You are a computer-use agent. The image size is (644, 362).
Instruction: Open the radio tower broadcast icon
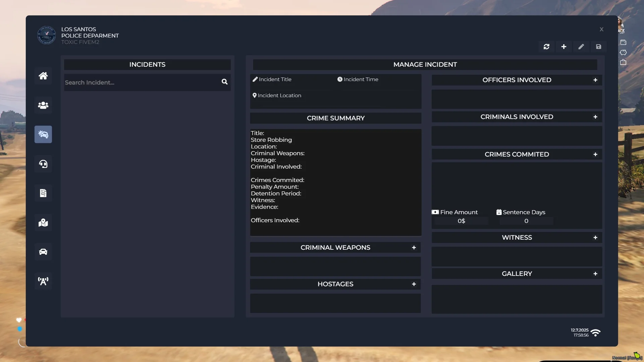[x=43, y=281]
